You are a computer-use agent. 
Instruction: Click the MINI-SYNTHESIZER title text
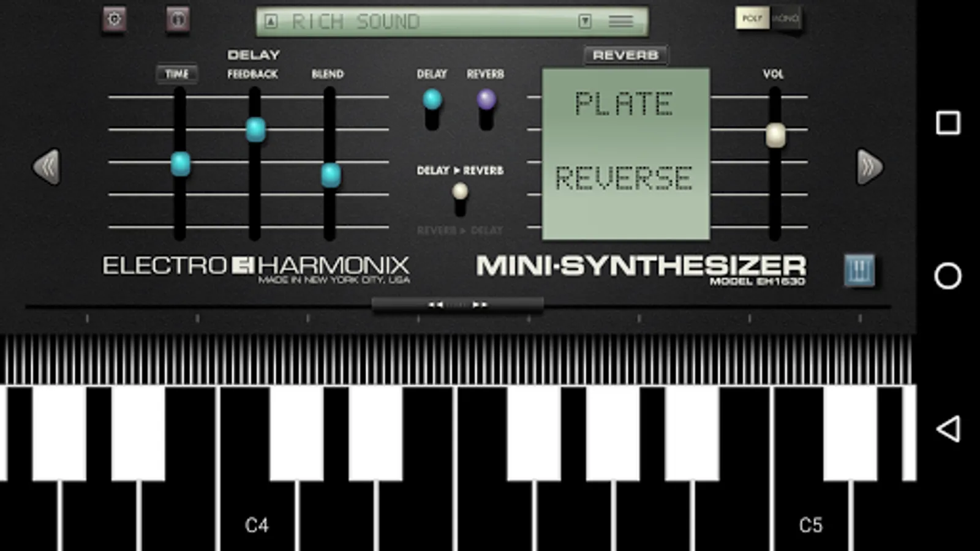point(641,266)
